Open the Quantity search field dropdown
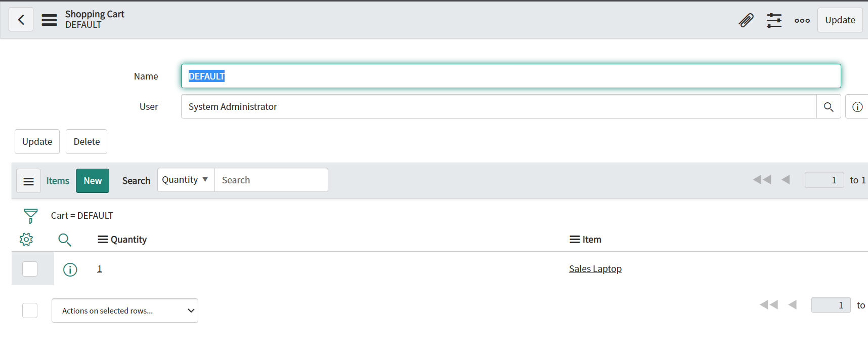Screen dimensions: 868x350 [x=186, y=180]
